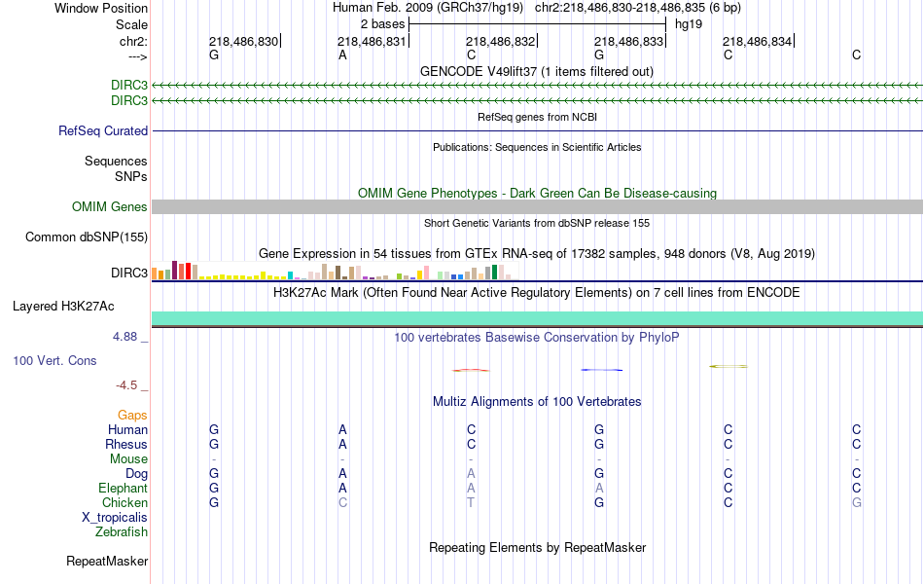Click the 2 bases scale bar
Screen dimensions: 924x584
(537, 24)
